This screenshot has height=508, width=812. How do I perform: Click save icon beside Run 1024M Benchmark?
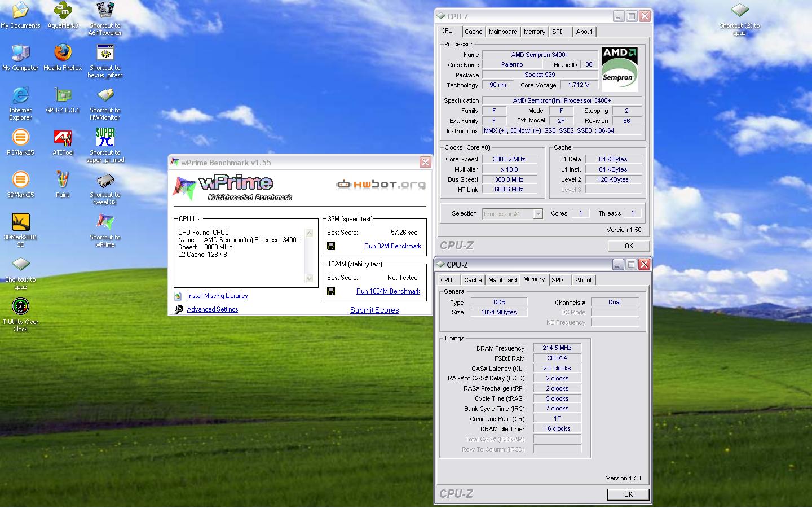coord(331,291)
